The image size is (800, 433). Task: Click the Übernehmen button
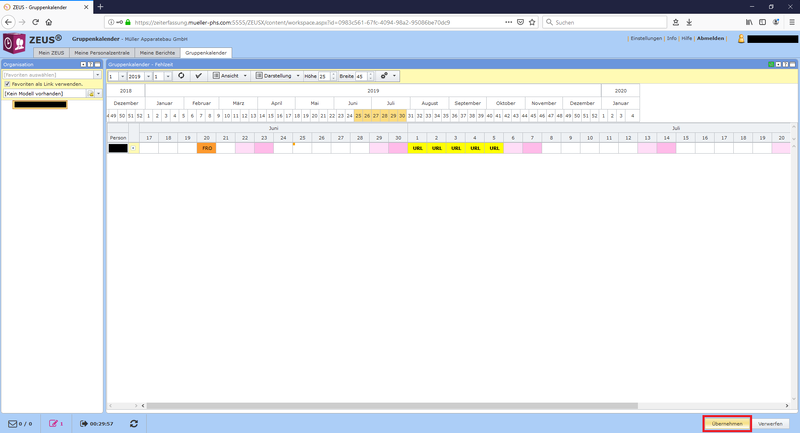[x=727, y=424]
